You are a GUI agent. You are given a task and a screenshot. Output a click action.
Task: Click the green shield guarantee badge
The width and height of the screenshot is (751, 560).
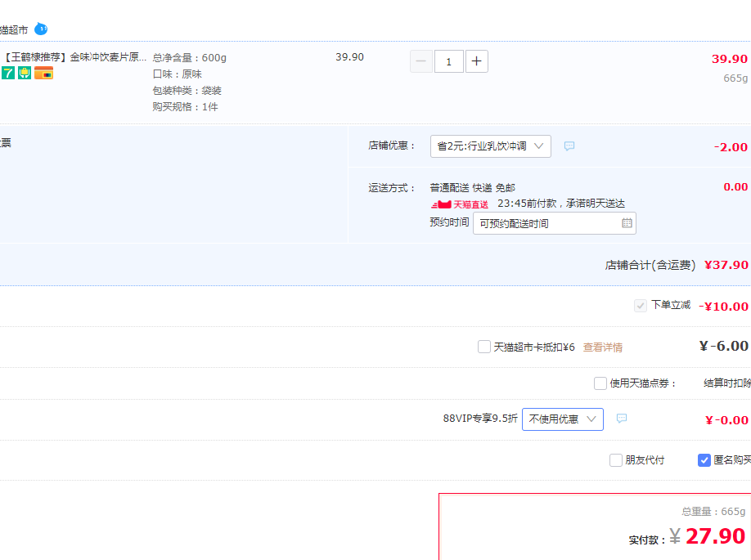pos(25,74)
